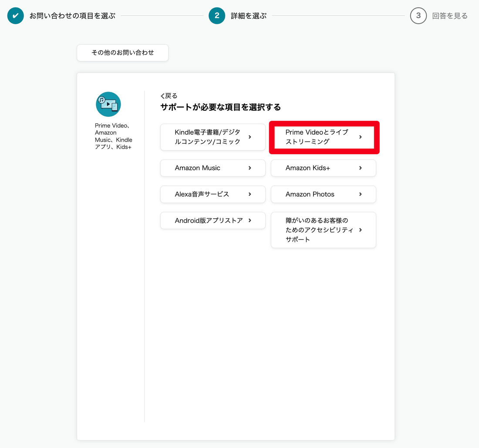Click the chevron on the Prime Video option
The image size is (479, 448).
(x=361, y=137)
